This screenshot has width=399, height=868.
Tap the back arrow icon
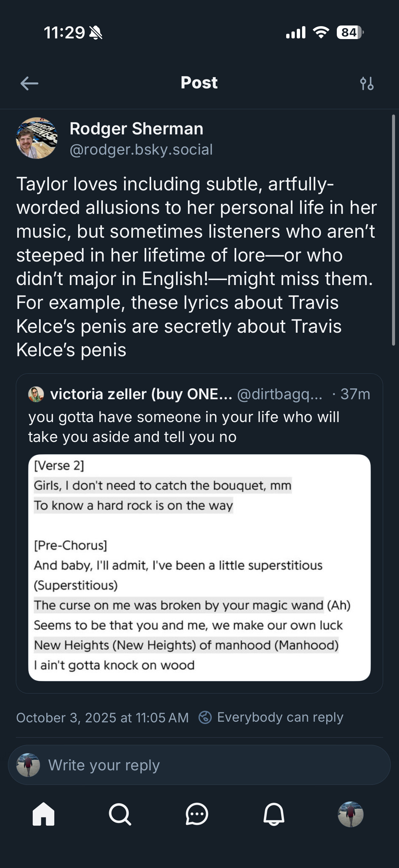[x=29, y=83]
